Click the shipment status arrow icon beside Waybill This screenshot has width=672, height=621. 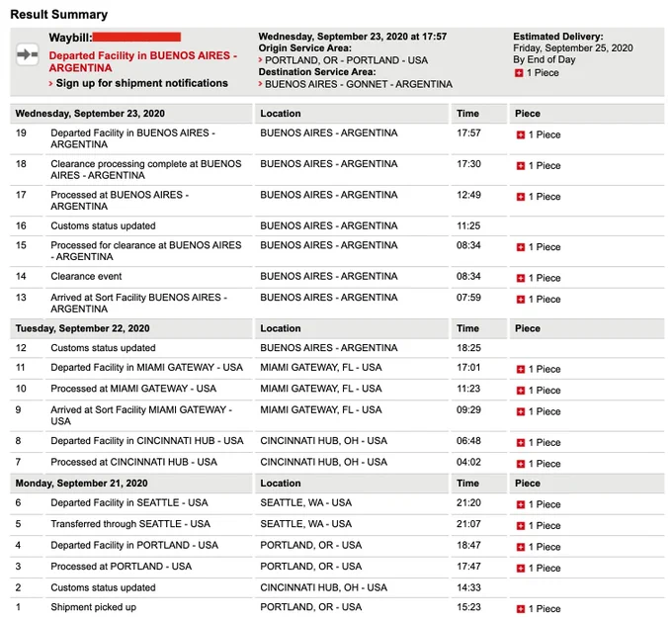[x=28, y=55]
